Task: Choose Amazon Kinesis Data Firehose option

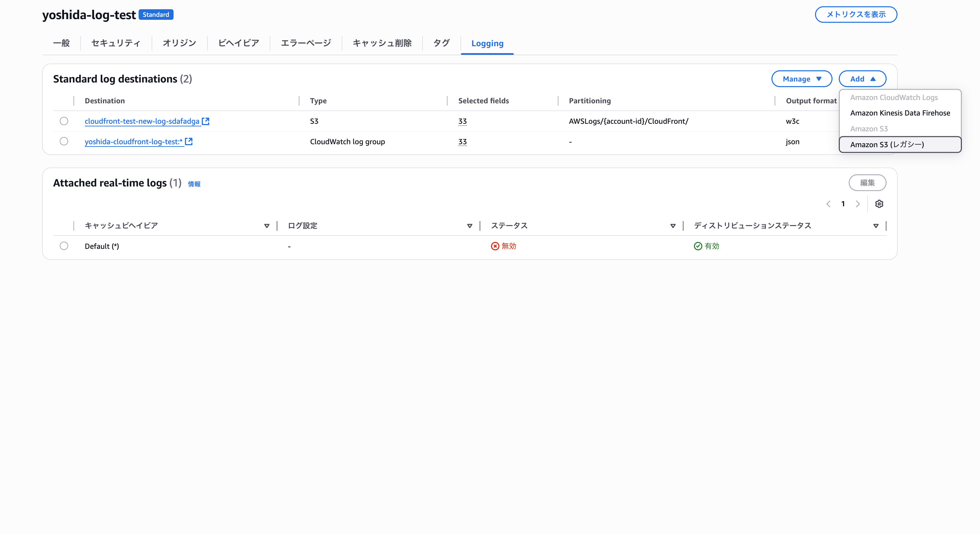Action: tap(900, 113)
